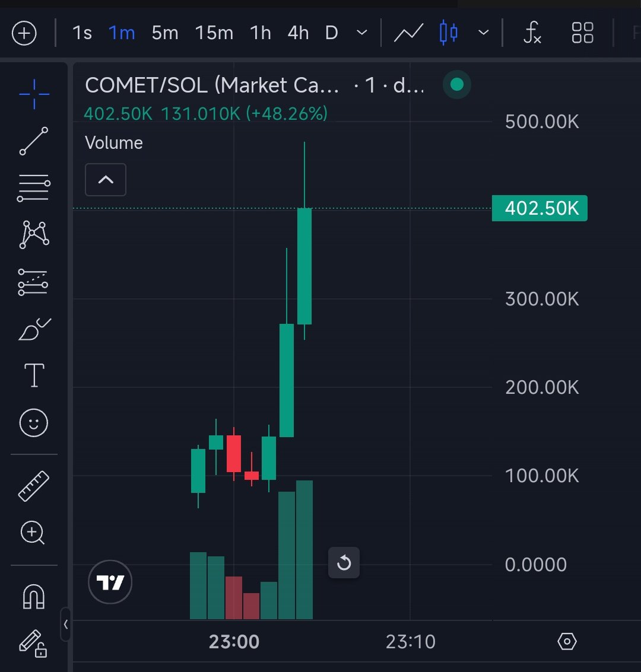Expand the more timeframes dropdown
Viewport: 641px width, 672px height.
pyautogui.click(x=362, y=33)
